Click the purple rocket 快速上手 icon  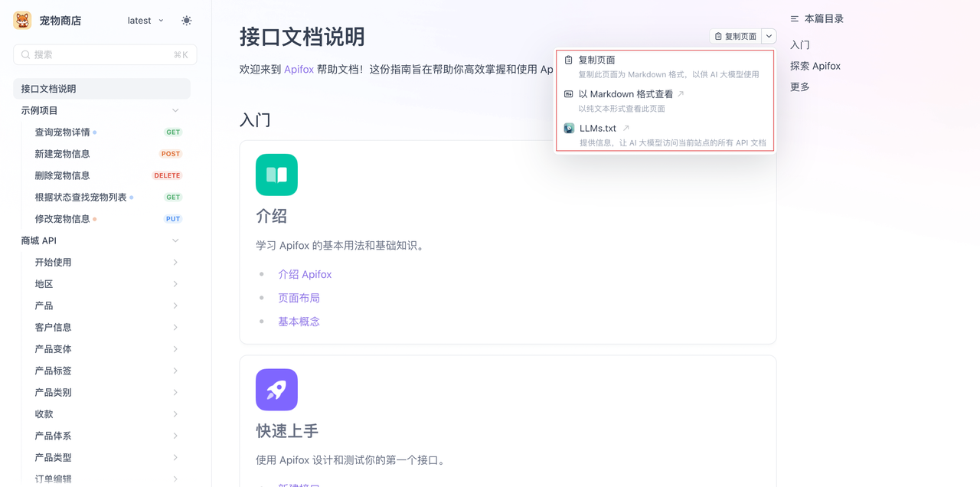click(x=276, y=389)
